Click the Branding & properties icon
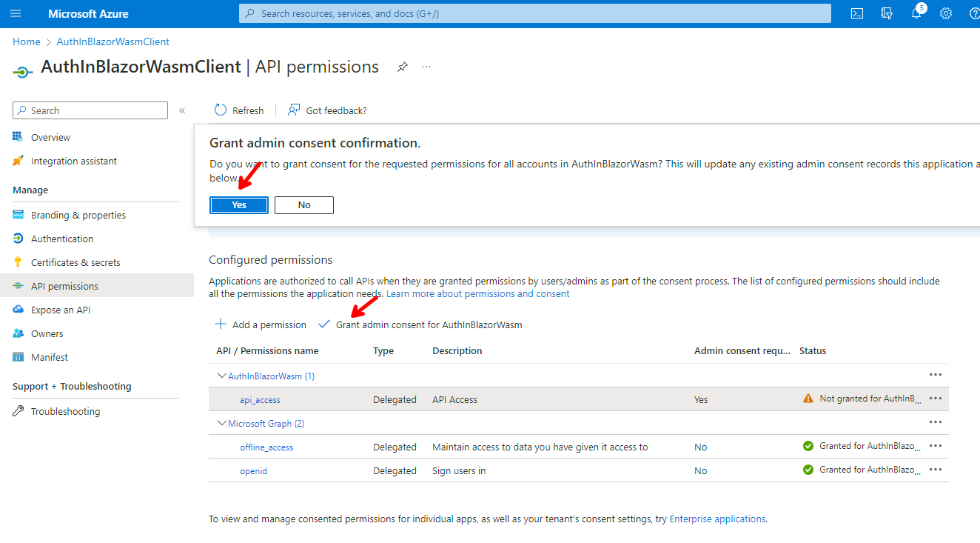This screenshot has width=980, height=543. 19,215
